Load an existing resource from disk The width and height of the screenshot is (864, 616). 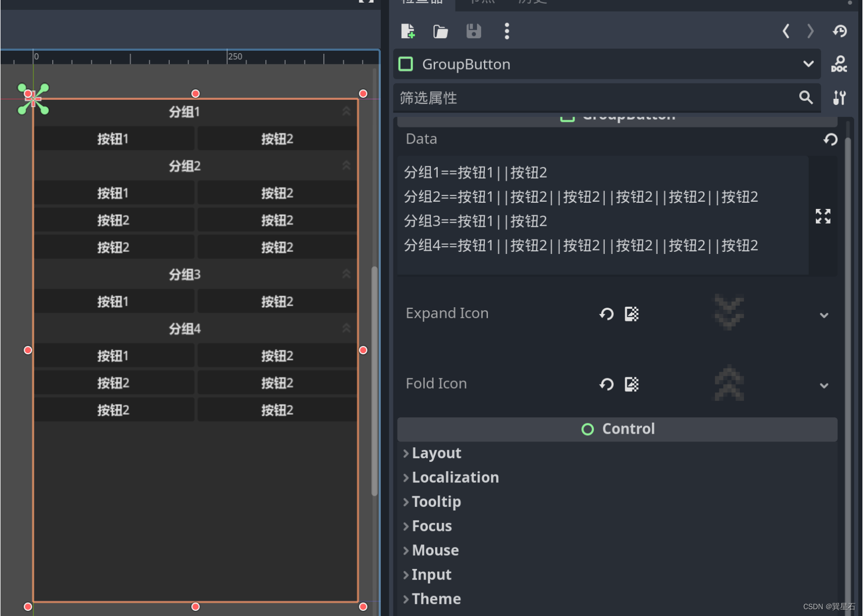coord(441,31)
